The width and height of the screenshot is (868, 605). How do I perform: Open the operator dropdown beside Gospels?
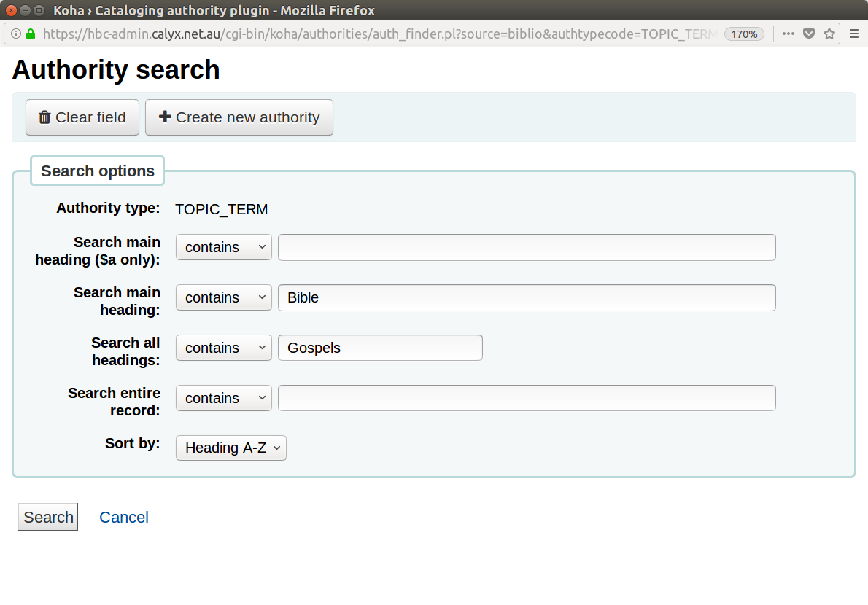224,348
